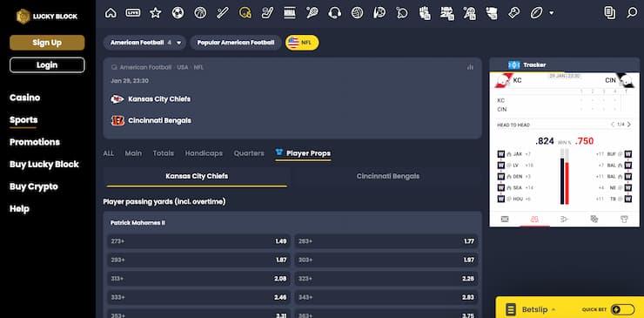Open the LIVE events icon

click(x=133, y=13)
